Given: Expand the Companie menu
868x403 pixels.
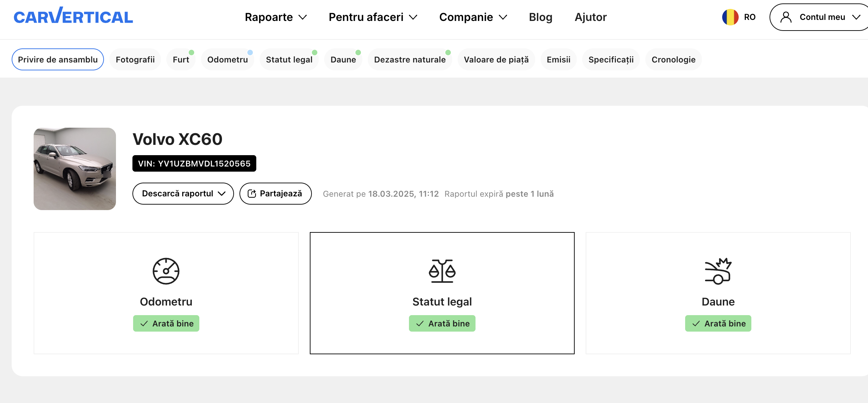Looking at the screenshot, I should (x=473, y=17).
